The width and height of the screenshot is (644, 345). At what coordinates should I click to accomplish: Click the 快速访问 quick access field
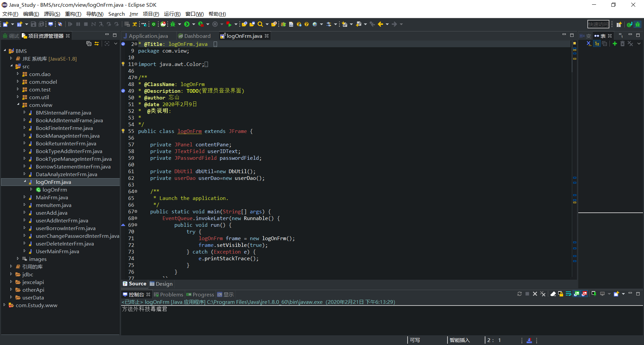tap(598, 24)
